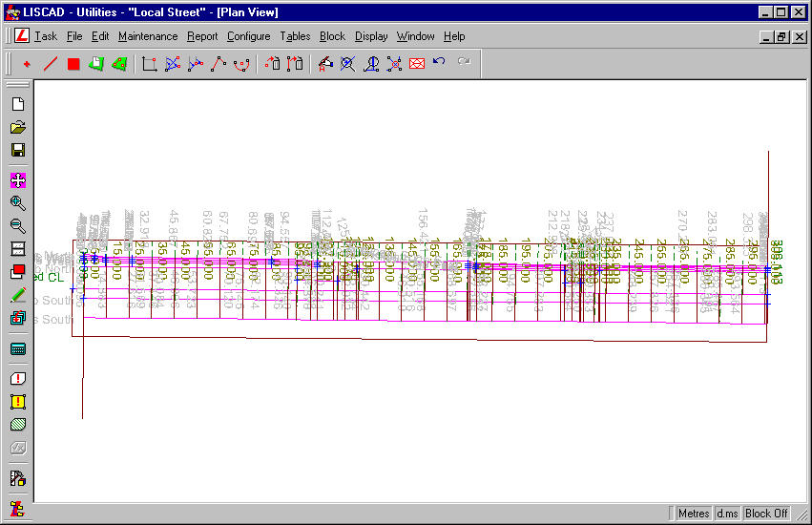812x525 pixels.
Task: Open the Window menu
Action: [415, 36]
